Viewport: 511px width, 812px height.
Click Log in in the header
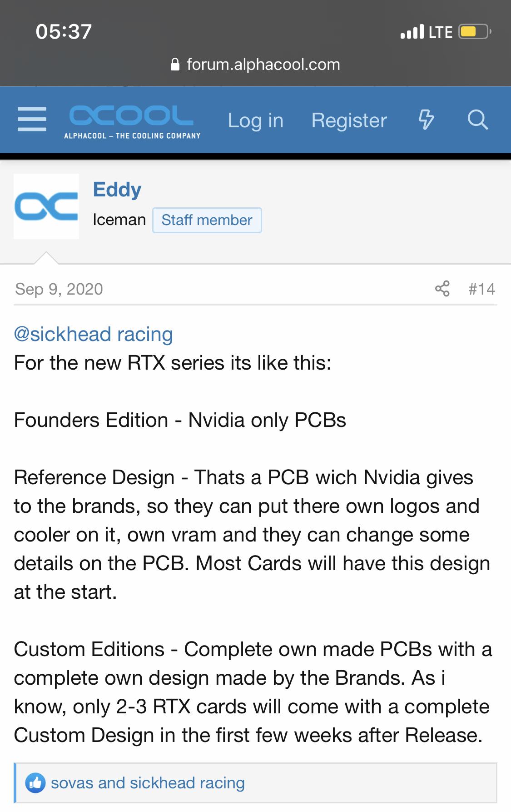(x=255, y=120)
